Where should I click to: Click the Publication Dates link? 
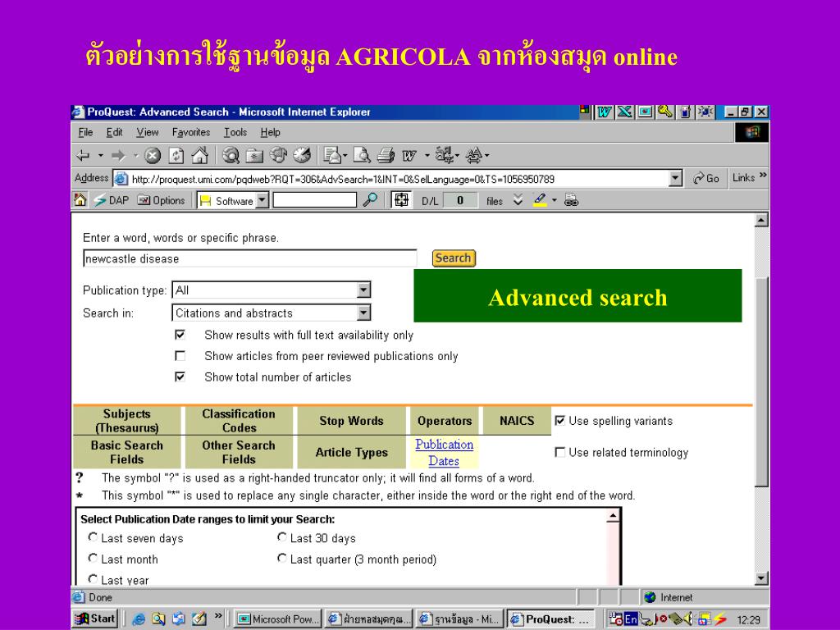coord(444,453)
